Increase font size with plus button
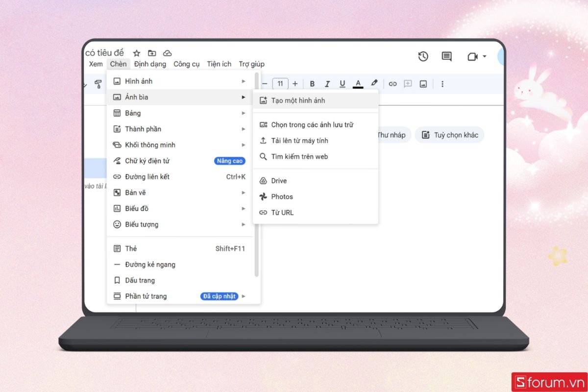This screenshot has height=392, width=588. (295, 84)
